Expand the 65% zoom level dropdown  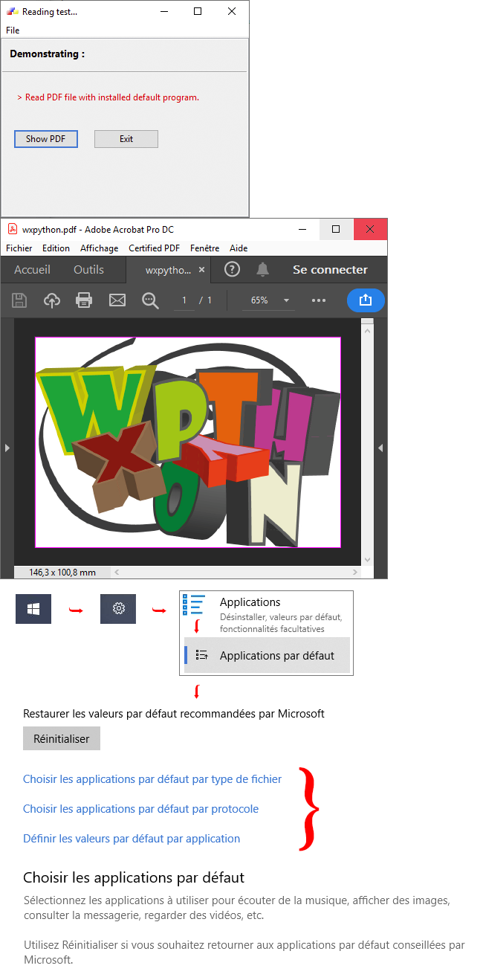click(286, 300)
